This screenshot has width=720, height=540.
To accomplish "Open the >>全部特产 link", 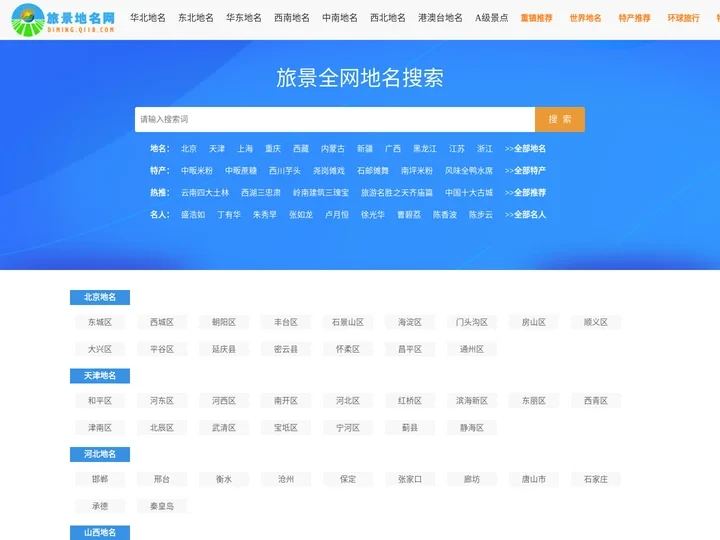I will pyautogui.click(x=525, y=170).
